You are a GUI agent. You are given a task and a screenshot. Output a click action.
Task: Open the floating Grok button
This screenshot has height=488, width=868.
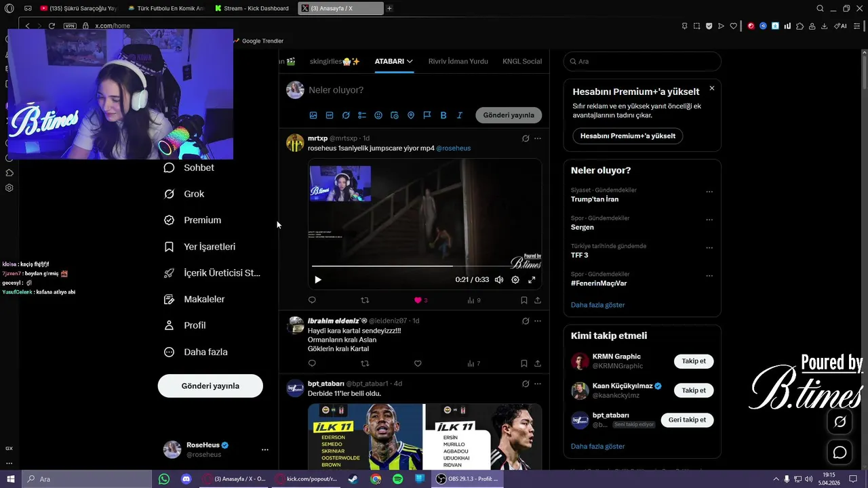tap(840, 422)
